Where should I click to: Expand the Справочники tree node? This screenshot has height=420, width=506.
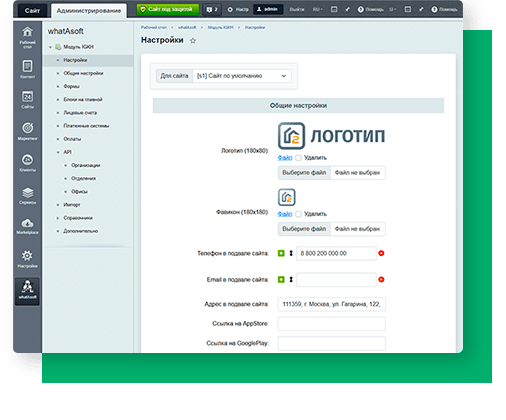point(58,218)
